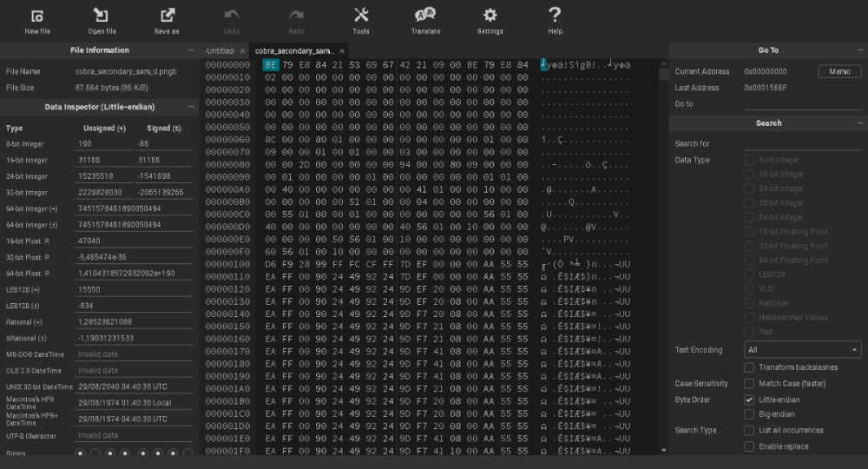Check the Big-endian byte order option

pos(749,414)
